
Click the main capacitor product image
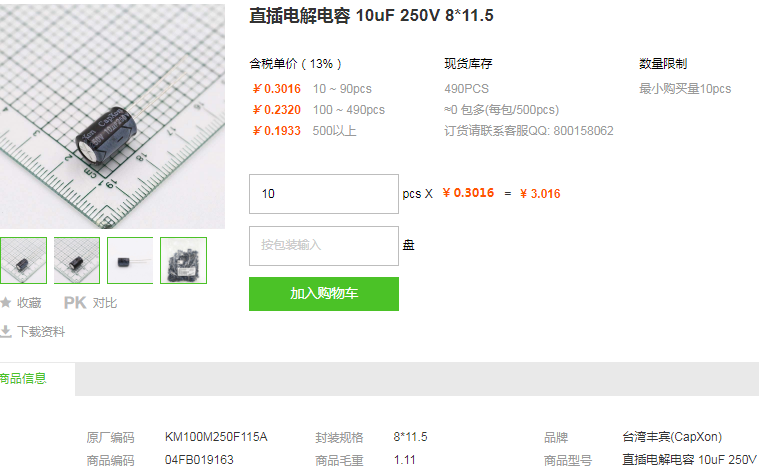pos(112,116)
